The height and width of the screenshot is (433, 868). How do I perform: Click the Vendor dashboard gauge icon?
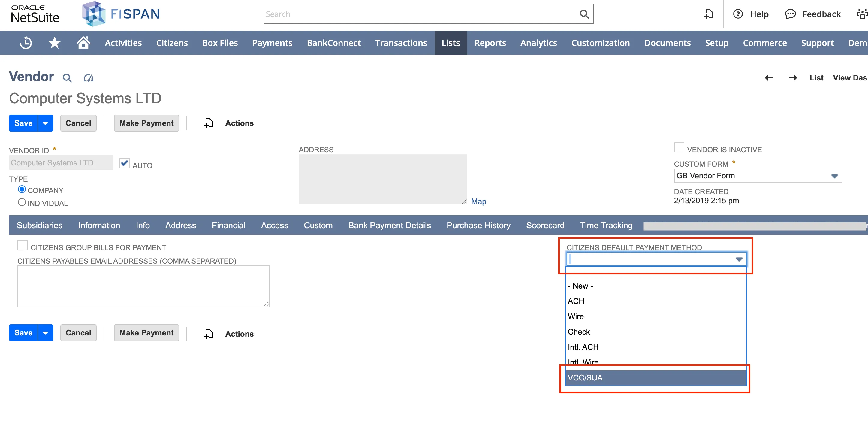point(88,78)
